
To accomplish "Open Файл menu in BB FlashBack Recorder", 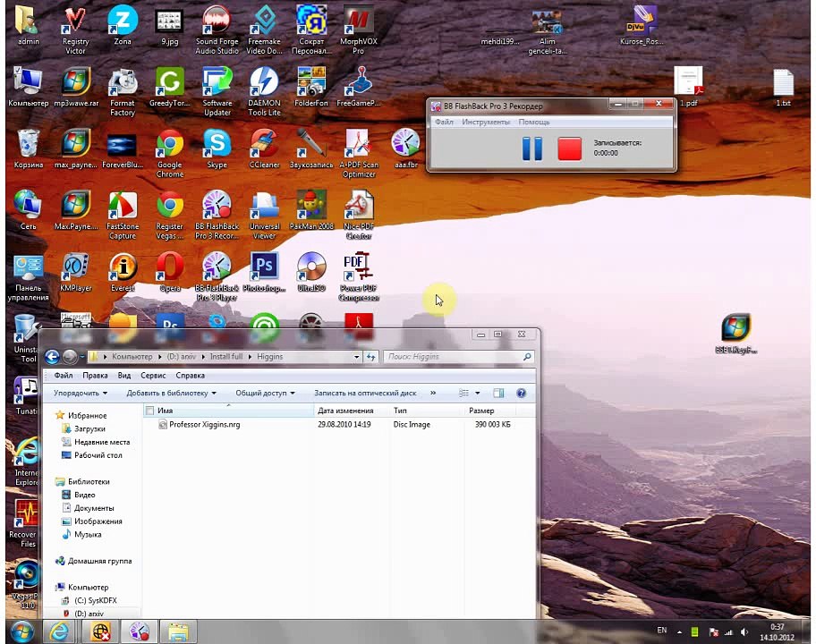I will pyautogui.click(x=444, y=122).
